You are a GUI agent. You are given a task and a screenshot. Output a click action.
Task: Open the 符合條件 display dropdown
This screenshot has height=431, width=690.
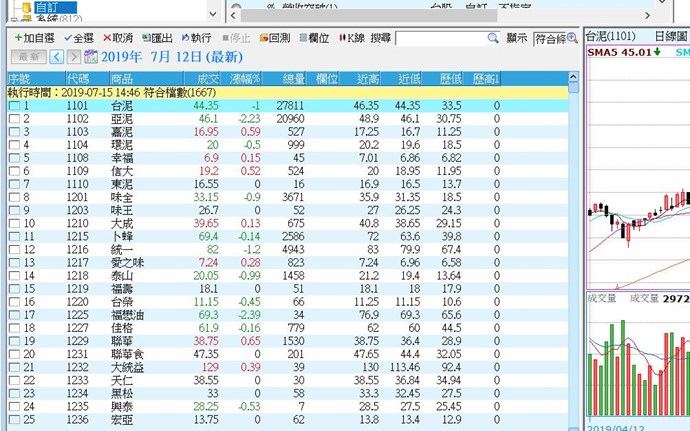[x=556, y=38]
